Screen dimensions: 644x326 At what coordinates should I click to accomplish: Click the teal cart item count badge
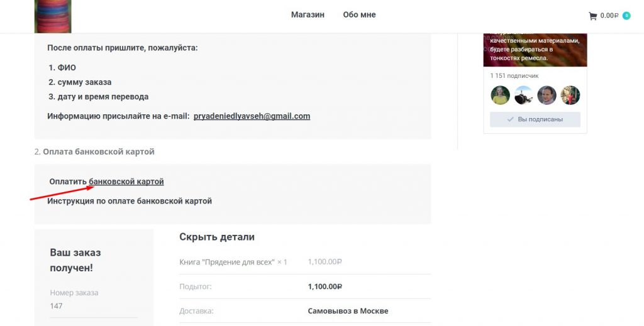[626, 16]
